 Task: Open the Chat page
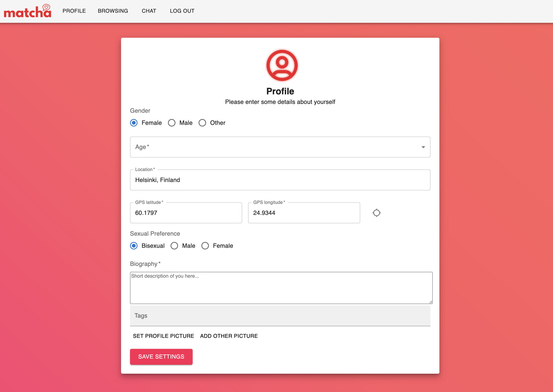[x=149, y=11]
